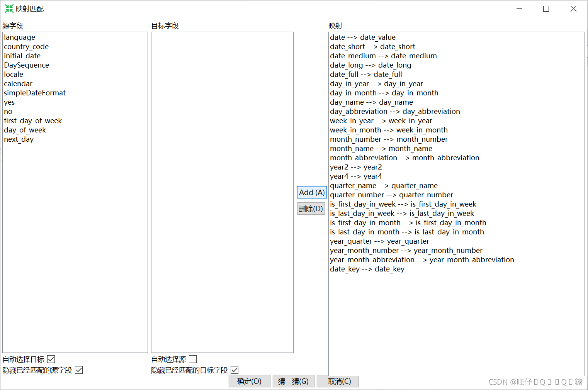Toggle the 隐藏已经匹配的源字段 checkbox
The image size is (588, 390).
(x=79, y=370)
